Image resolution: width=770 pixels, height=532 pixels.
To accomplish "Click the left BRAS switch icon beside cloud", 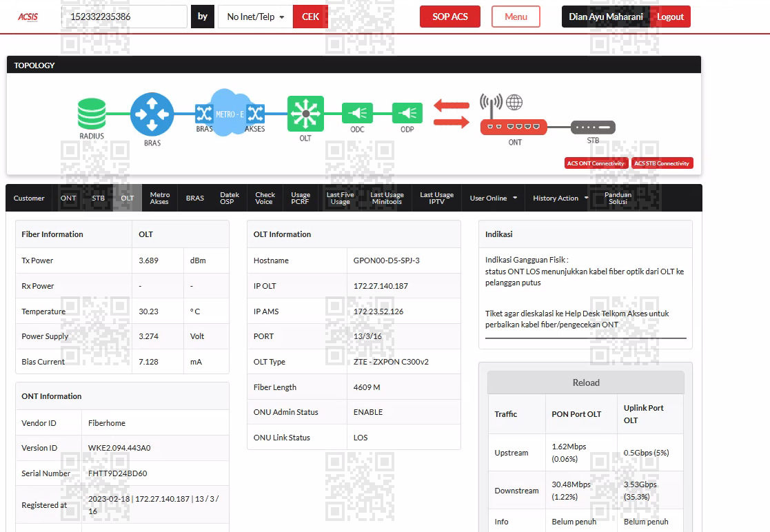I will [x=204, y=114].
